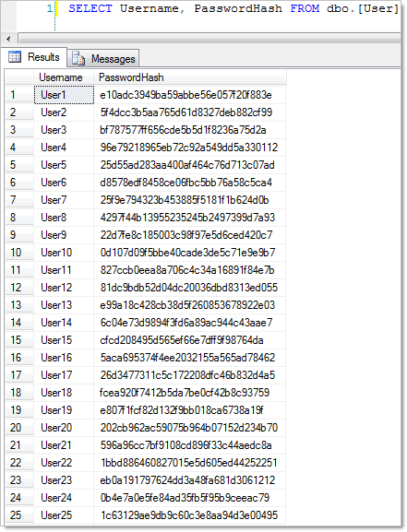Select the User15 cell
This screenshot has width=407, height=532.
point(64,340)
